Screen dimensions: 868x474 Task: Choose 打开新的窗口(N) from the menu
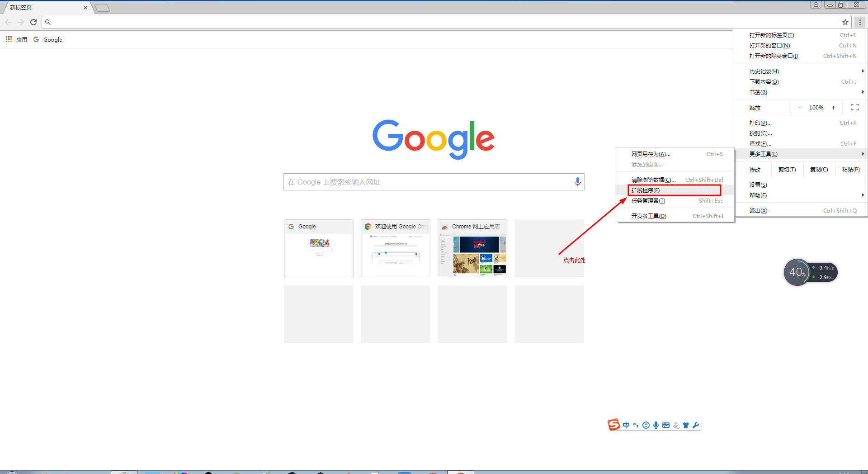800,46
